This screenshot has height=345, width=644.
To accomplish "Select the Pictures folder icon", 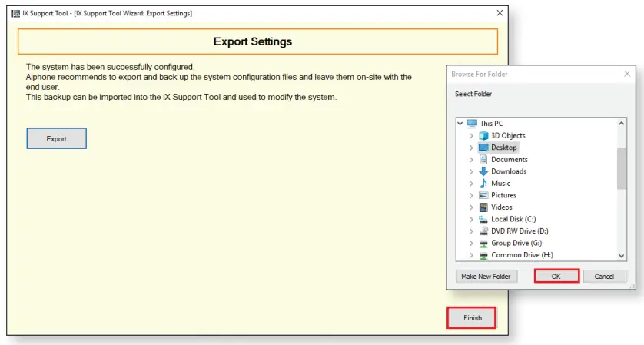I will [484, 195].
